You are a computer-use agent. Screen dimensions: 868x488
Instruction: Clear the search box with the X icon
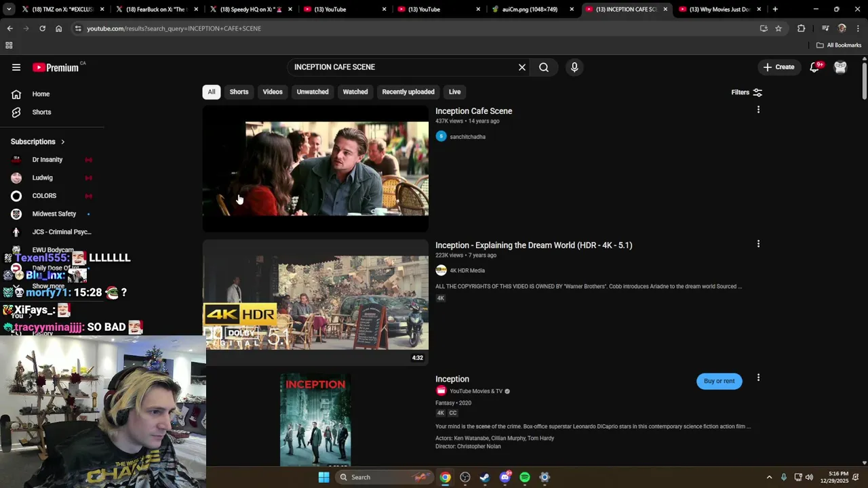pos(522,67)
